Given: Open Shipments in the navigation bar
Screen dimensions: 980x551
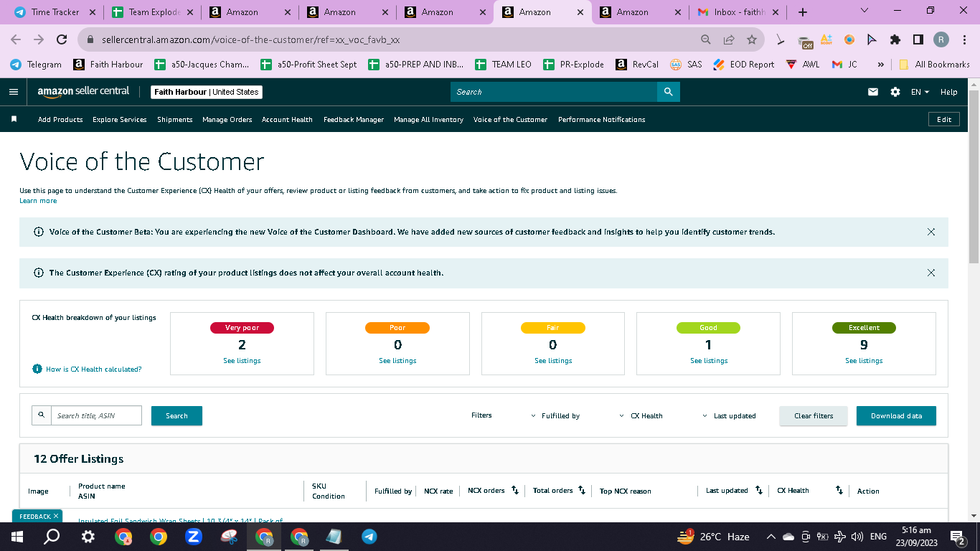Looking at the screenshot, I should click(x=175, y=120).
